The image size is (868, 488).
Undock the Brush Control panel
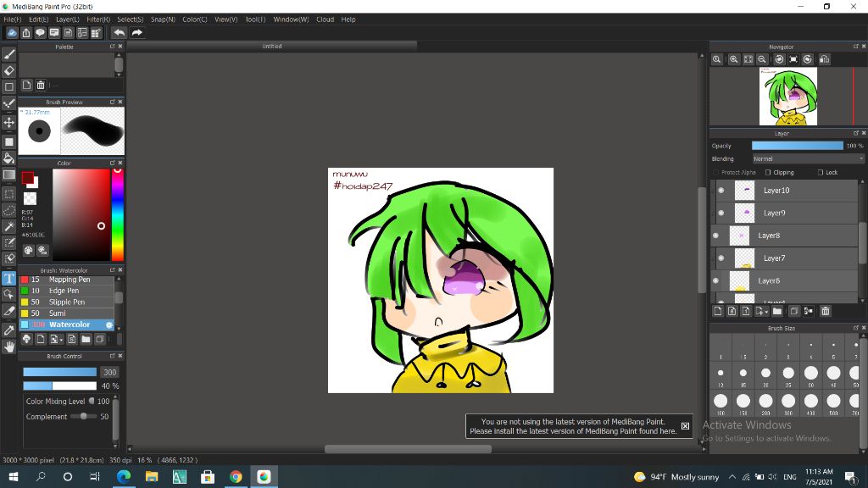pos(113,356)
